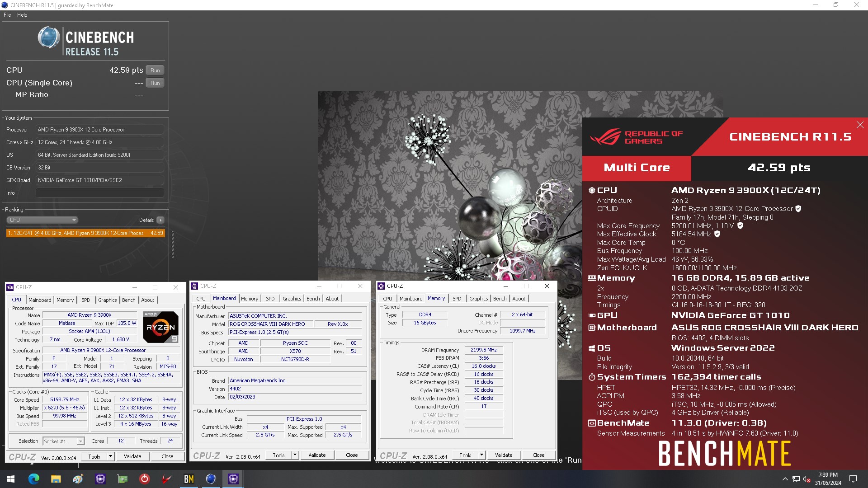Click the Cinebench globe logo
Screen dimensions: 868x488
point(48,38)
